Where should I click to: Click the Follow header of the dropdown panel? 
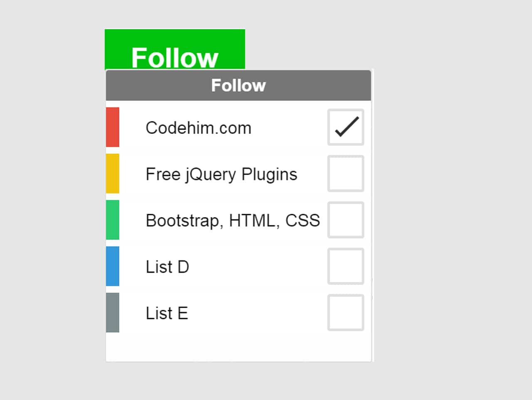(238, 85)
